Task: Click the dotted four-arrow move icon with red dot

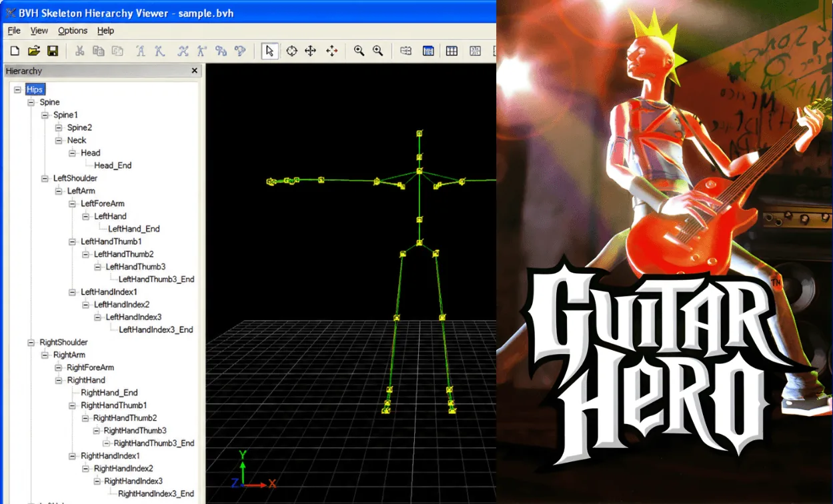Action: (331, 51)
